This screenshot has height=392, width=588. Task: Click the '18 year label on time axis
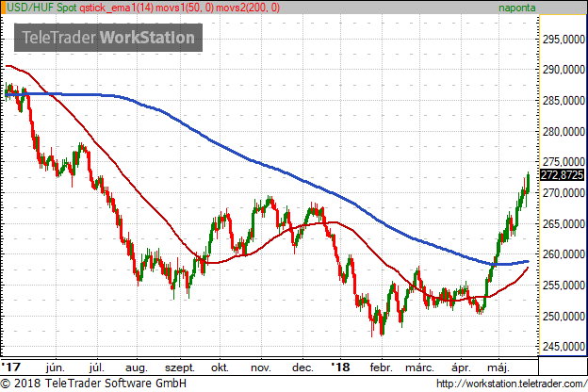click(340, 367)
